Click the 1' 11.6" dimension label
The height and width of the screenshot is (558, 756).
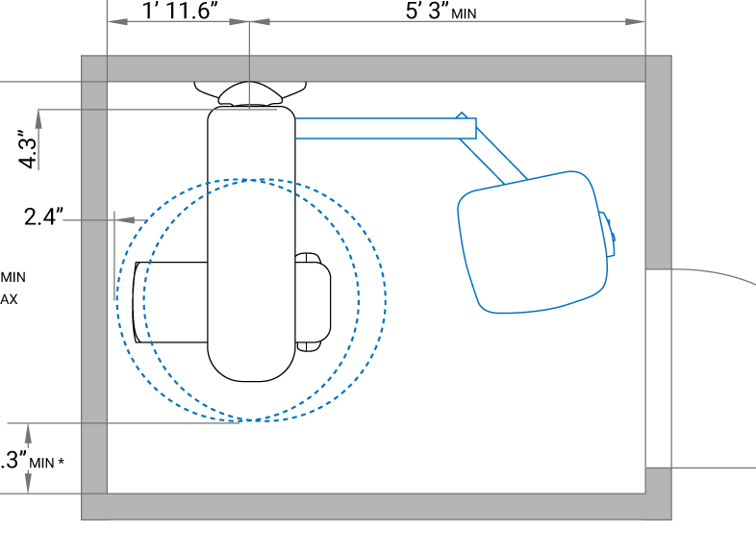click(x=180, y=11)
